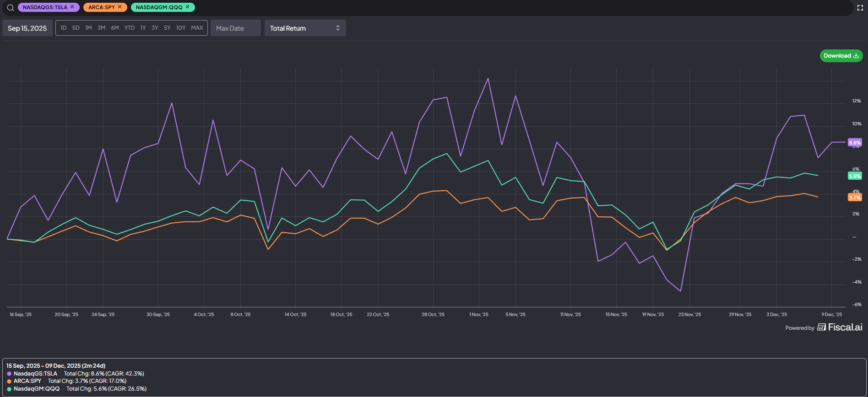868x397 pixels.
Task: Click the purple 8.6% TSLA value label
Action: 855,143
